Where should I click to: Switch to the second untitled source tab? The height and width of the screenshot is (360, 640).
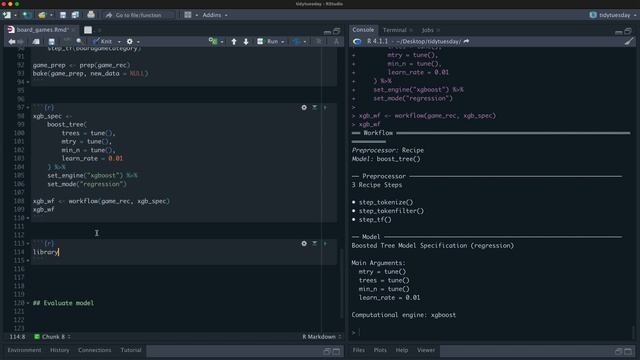tap(88, 30)
